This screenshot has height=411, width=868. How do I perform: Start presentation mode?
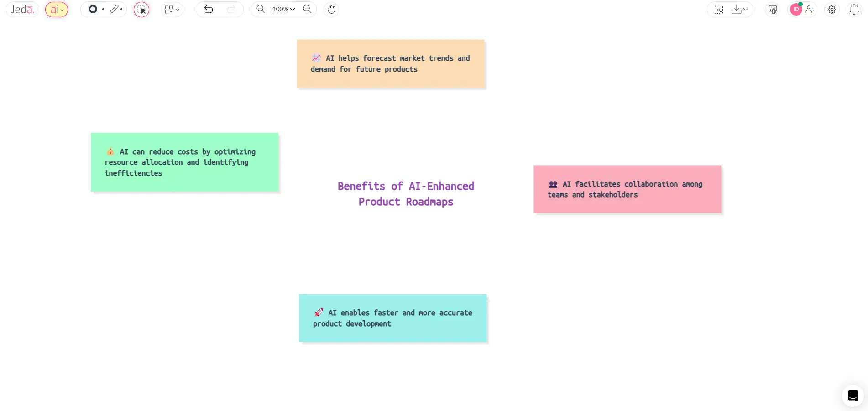[773, 9]
